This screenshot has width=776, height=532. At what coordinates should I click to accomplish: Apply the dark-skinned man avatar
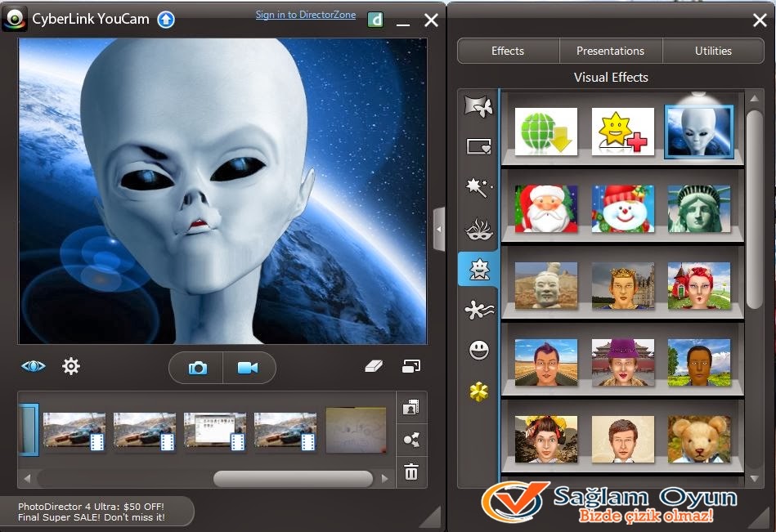[x=699, y=362]
